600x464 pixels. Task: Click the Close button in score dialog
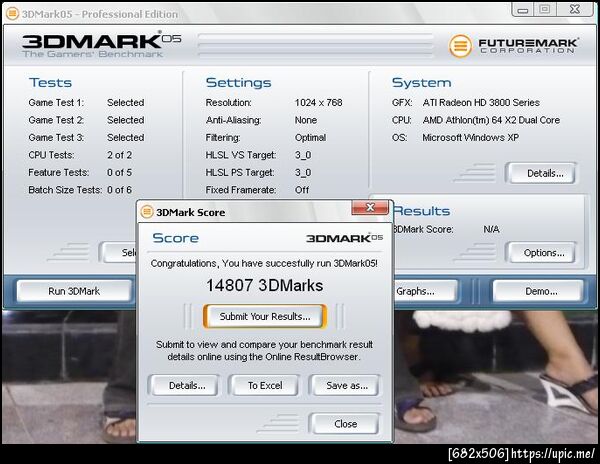(346, 423)
